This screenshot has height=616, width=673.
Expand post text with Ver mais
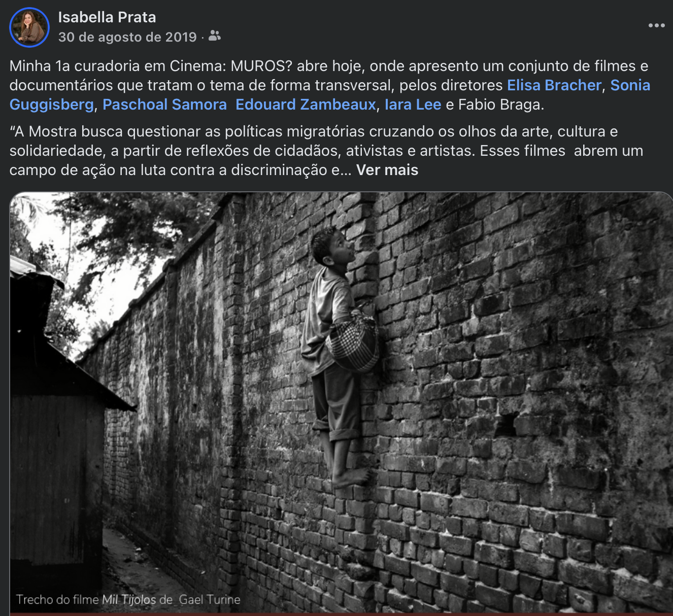[x=387, y=170]
